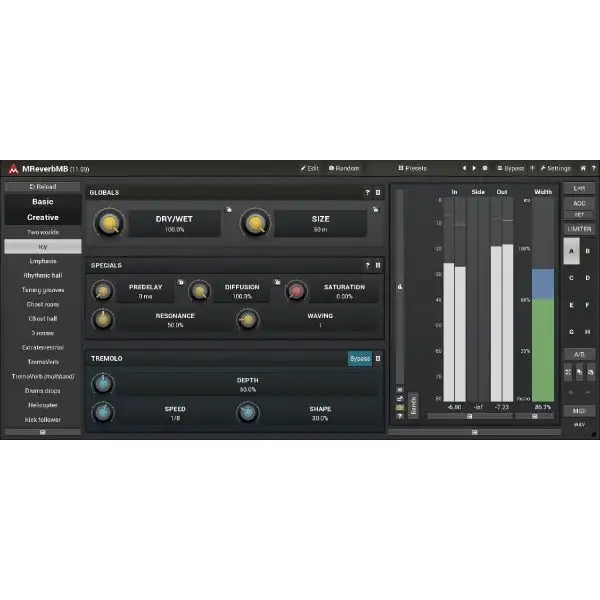Click the home icon in top bar
Viewport: 600px width, 600px height.
pos(583,168)
